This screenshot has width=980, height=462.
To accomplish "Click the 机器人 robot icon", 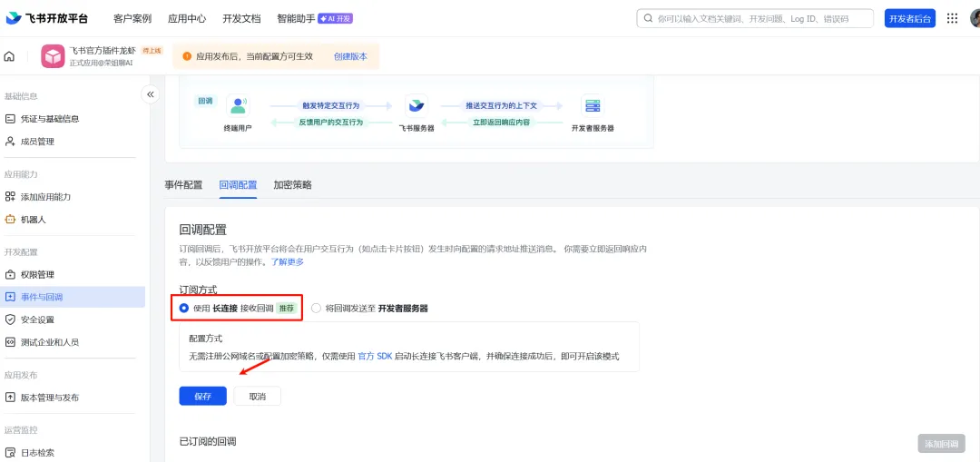I will 10,220.
